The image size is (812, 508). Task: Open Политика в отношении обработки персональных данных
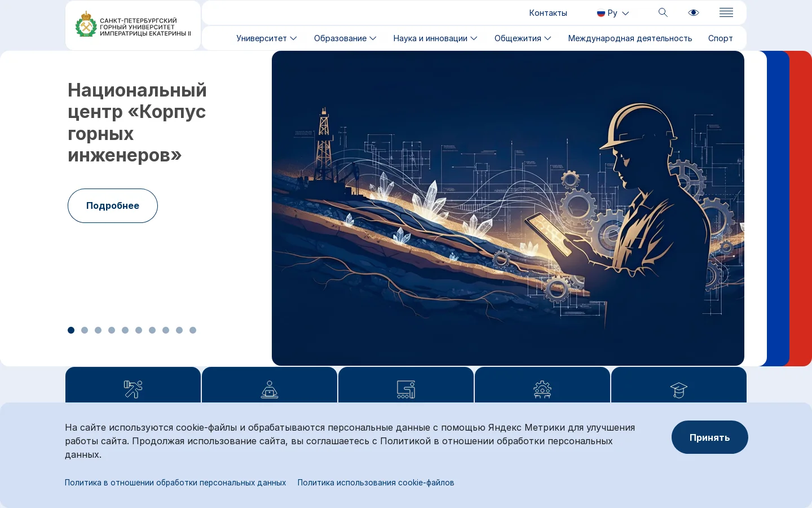tap(175, 483)
